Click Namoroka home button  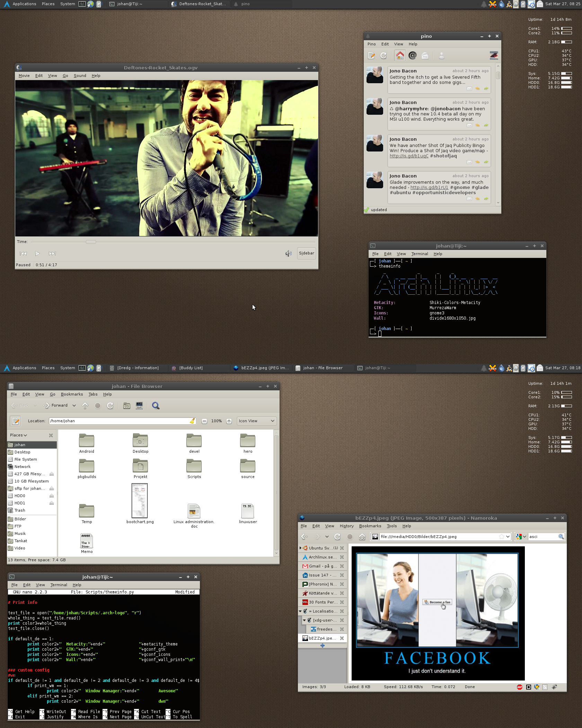tap(362, 537)
